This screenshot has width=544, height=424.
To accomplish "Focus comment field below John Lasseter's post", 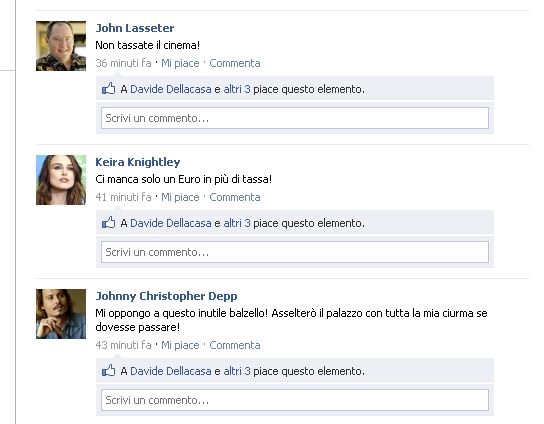I will coord(295,118).
